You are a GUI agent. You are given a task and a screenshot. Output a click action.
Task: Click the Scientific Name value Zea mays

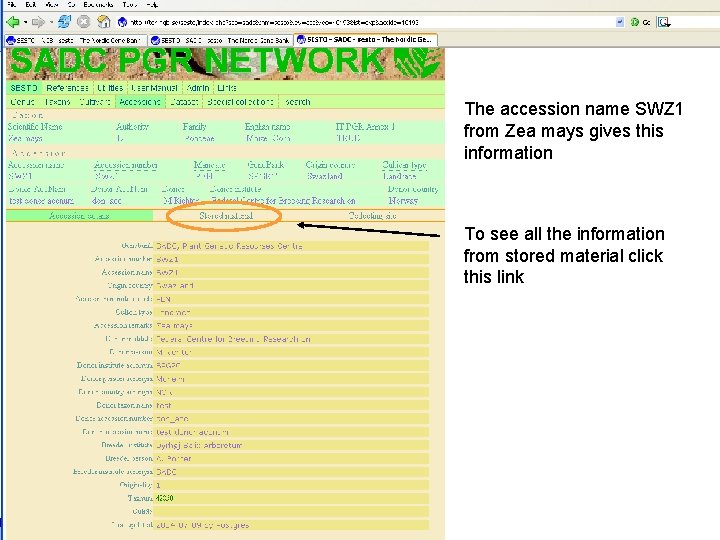click(x=25, y=138)
